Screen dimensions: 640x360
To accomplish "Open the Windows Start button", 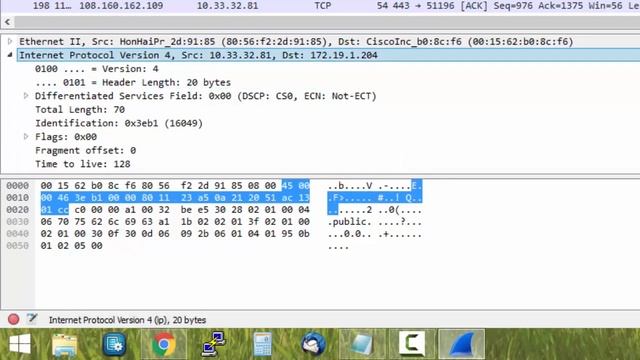I will 20,344.
